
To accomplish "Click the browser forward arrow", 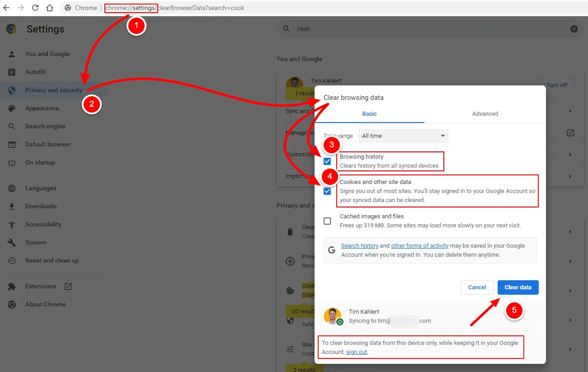I will click(x=21, y=8).
